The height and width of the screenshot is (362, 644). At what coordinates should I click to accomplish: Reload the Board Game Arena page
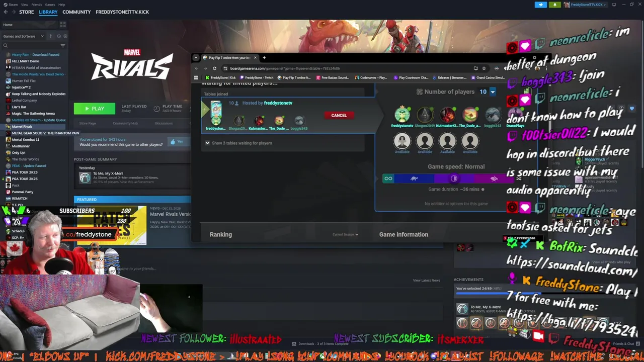point(214,68)
